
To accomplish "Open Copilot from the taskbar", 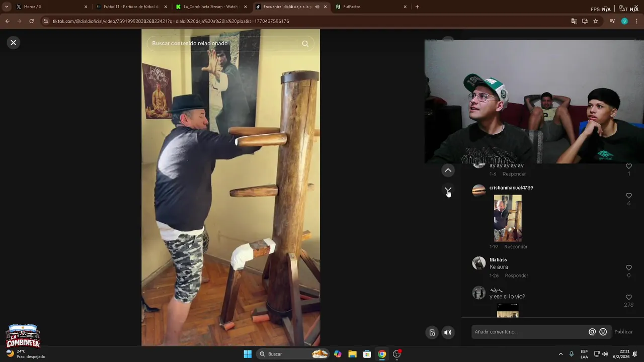I will pos(338,354).
